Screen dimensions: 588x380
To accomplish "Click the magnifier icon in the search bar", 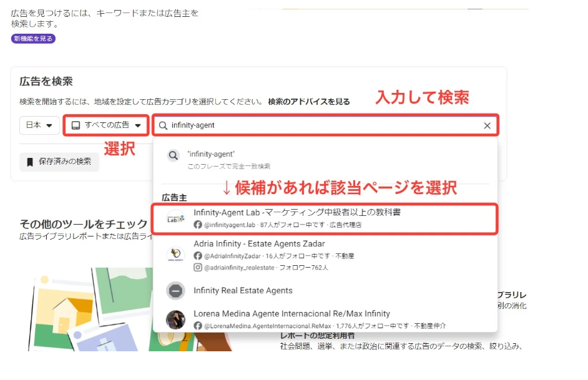I will (163, 125).
